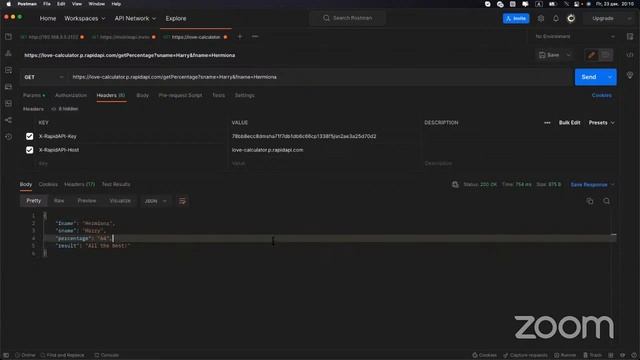
Task: Switch to the pencil edit mode icon
Action: click(x=591, y=55)
